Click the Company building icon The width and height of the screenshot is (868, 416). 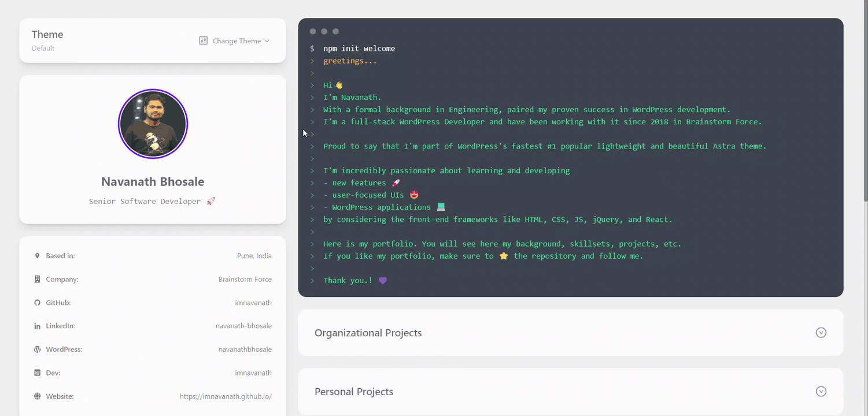click(x=37, y=279)
